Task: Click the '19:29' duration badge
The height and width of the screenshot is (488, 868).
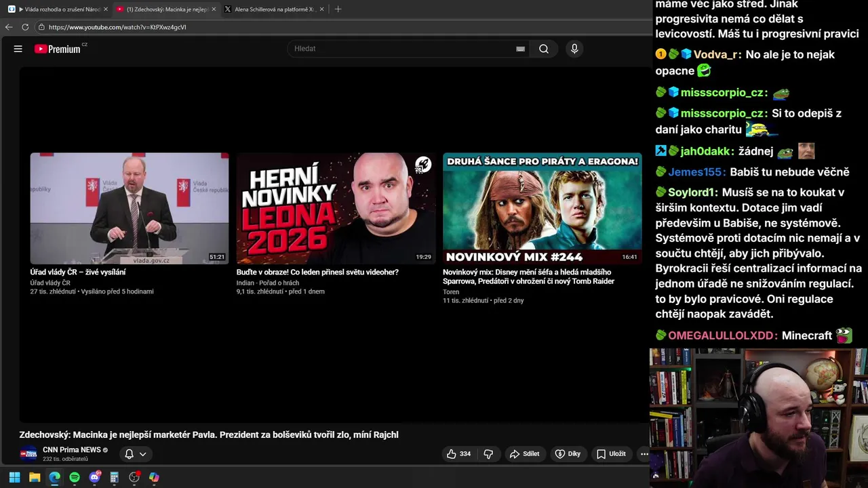Action: click(423, 258)
